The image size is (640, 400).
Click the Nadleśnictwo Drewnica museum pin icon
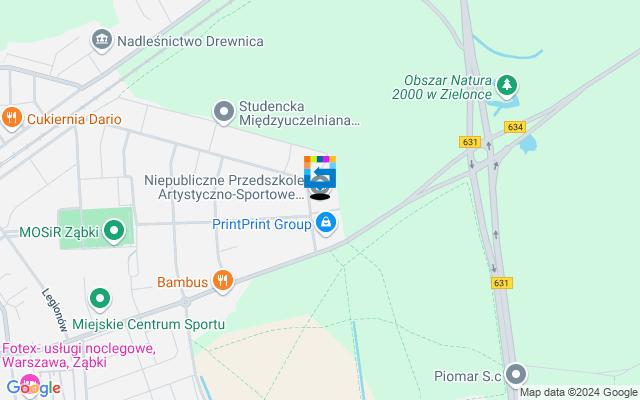[101, 40]
